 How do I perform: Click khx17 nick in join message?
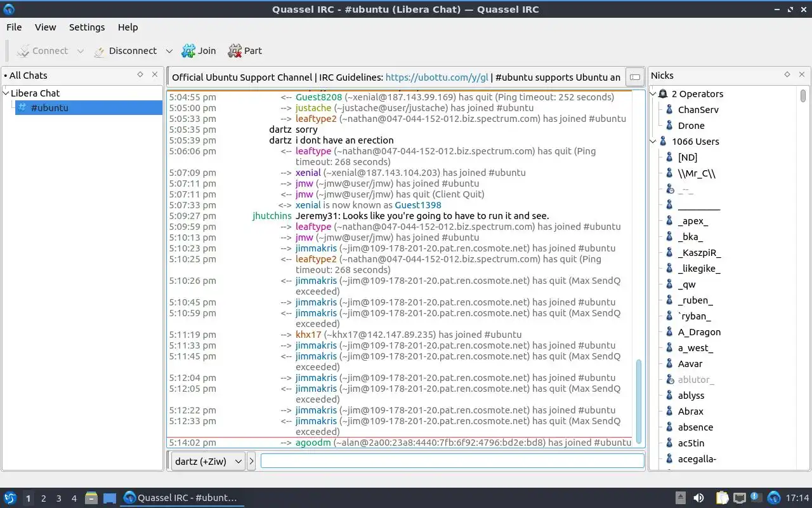(x=308, y=335)
